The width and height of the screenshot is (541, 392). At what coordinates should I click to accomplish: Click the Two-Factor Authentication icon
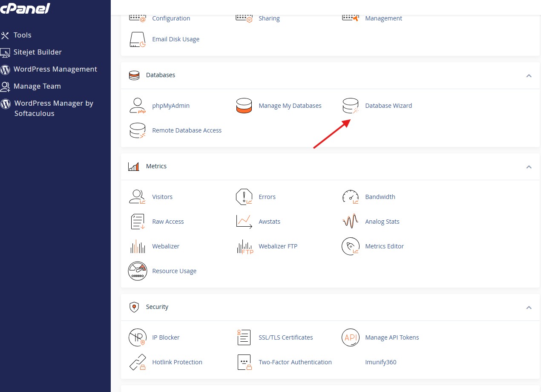[244, 362]
